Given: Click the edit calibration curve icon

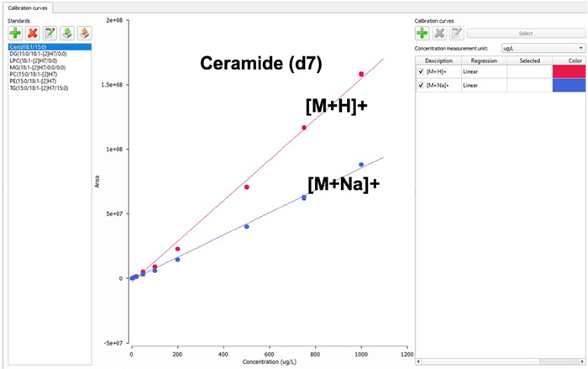Looking at the screenshot, I should [457, 33].
